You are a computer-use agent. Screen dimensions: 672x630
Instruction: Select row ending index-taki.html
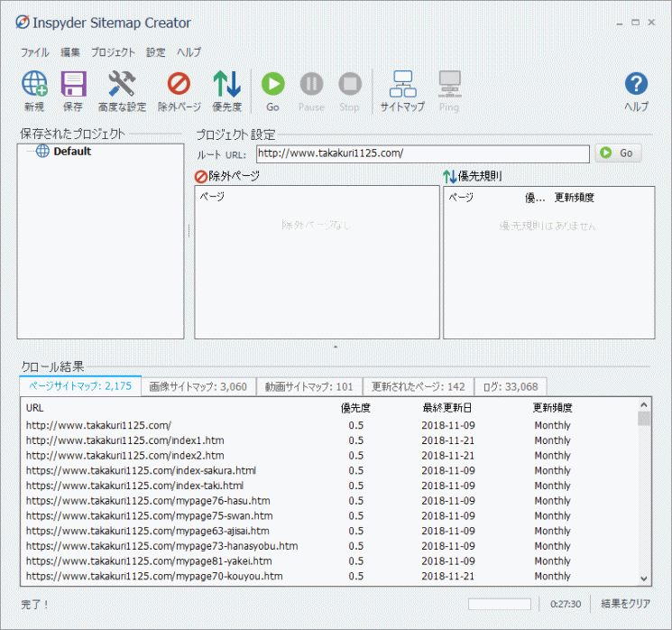(329, 486)
